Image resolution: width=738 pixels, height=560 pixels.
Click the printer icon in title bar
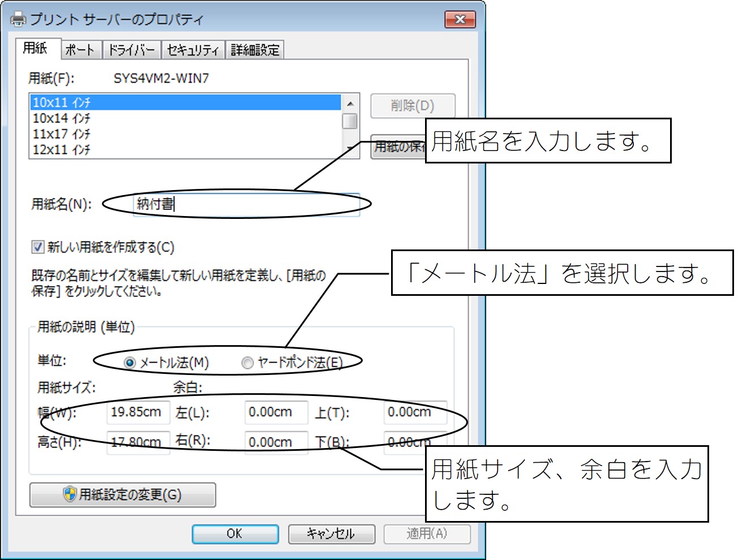18,19
